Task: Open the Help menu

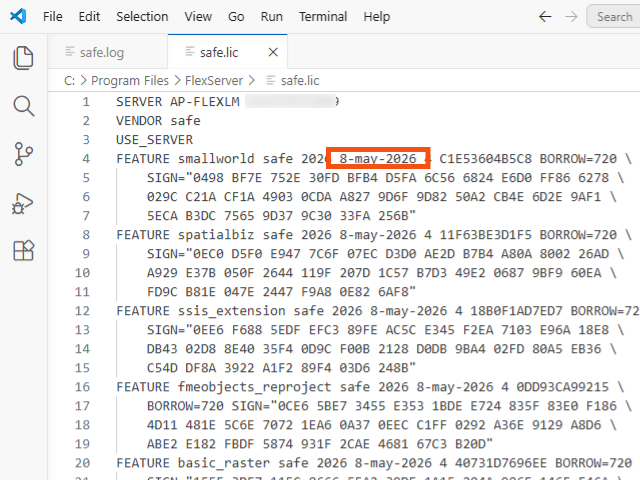Action: point(377,17)
